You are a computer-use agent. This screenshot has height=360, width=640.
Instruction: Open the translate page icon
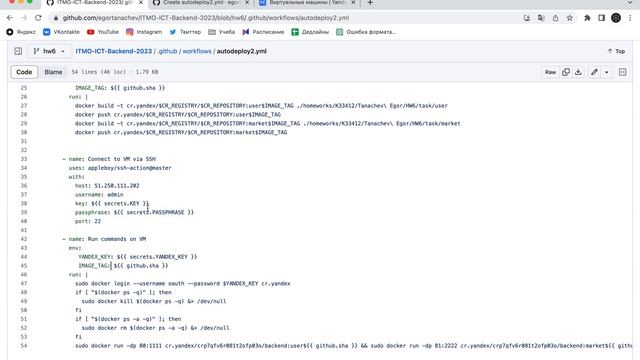tap(541, 18)
